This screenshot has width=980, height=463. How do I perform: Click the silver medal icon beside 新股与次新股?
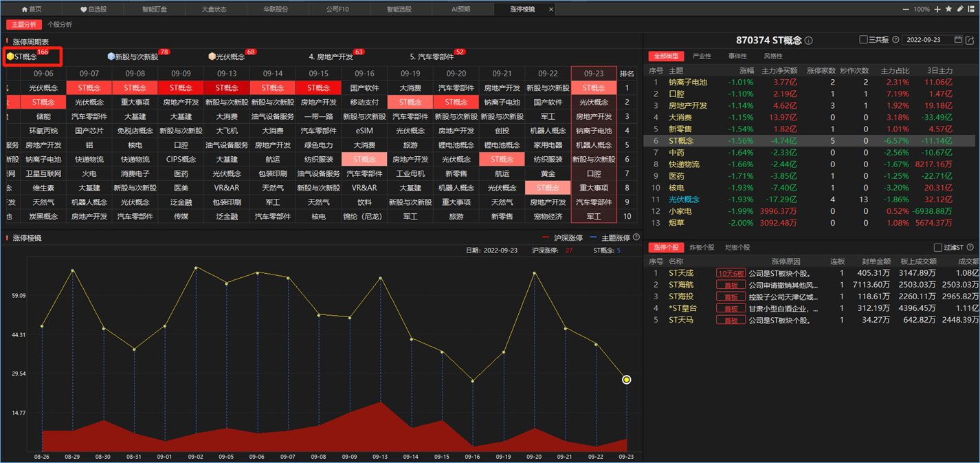click(x=111, y=56)
